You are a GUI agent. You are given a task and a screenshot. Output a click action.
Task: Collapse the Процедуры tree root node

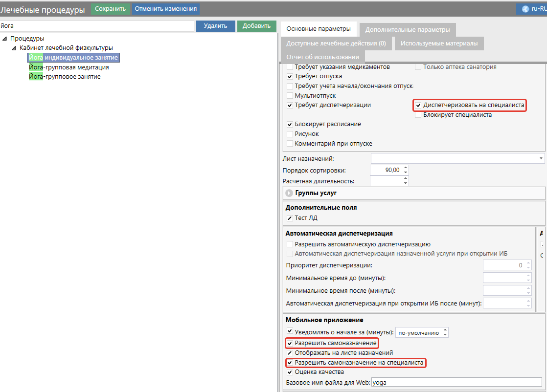tap(4, 39)
